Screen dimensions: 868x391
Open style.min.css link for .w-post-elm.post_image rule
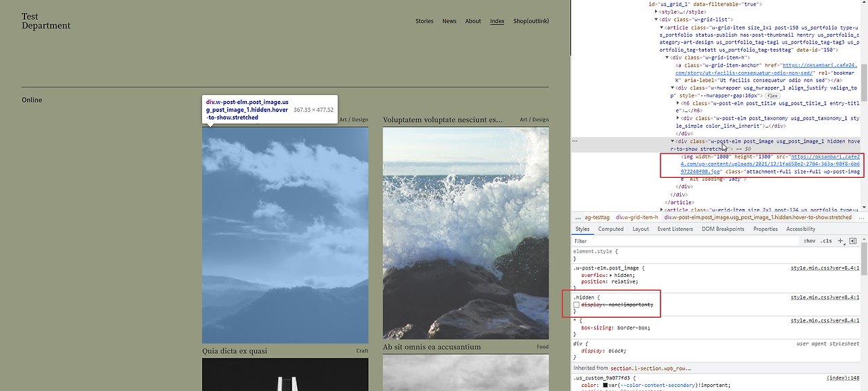[825, 267]
